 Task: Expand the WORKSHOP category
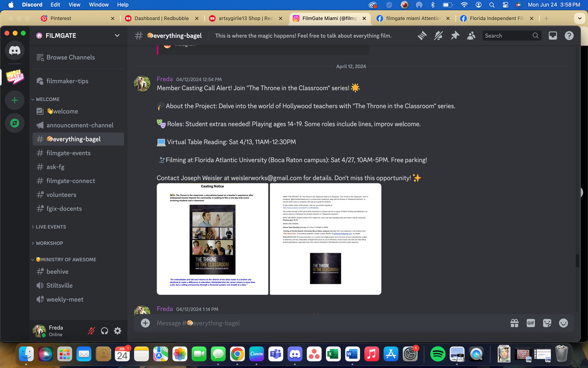[49, 243]
